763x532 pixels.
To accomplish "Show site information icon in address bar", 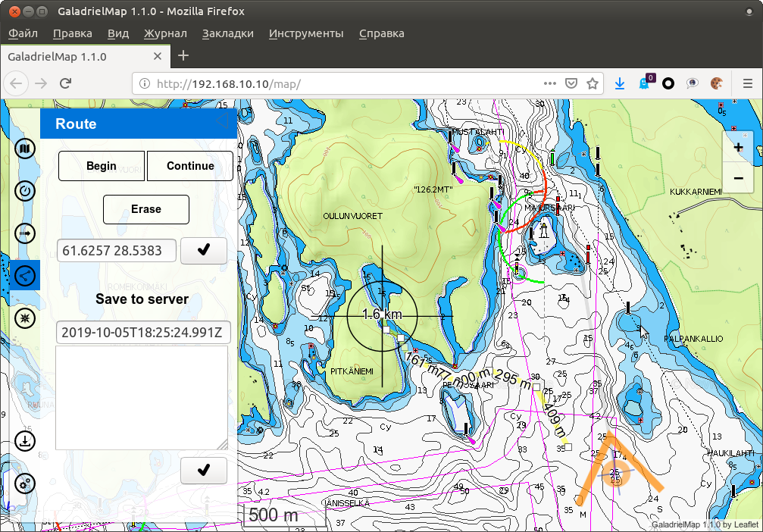I will point(145,83).
